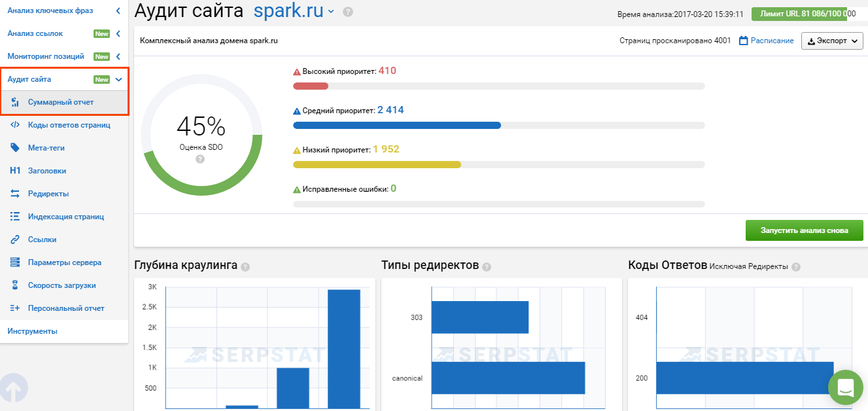Select the Мета-теги tag icon
868x411 pixels.
(14, 148)
